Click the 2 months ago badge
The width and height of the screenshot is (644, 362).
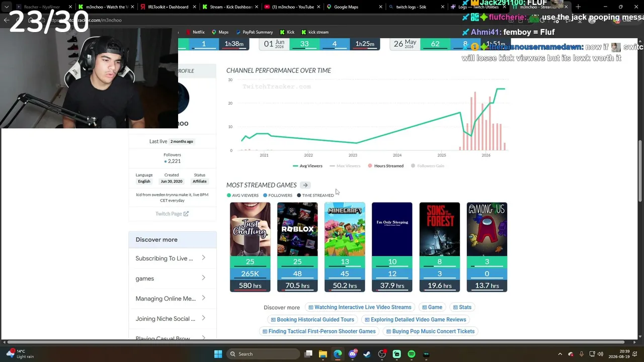[x=182, y=141]
